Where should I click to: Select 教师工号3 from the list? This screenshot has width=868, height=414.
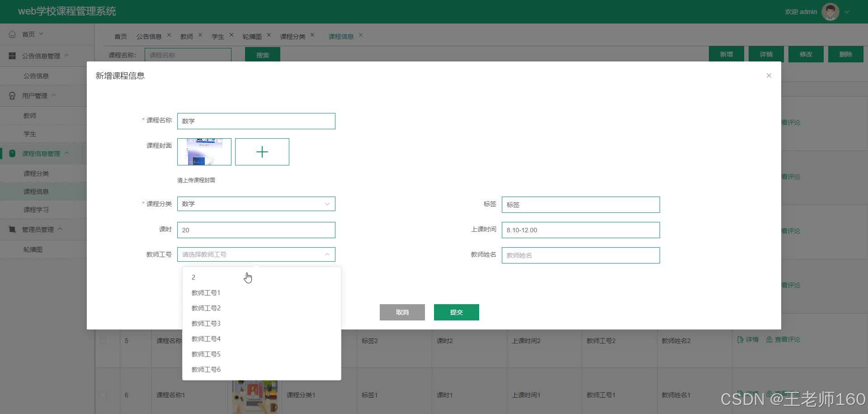point(262,324)
